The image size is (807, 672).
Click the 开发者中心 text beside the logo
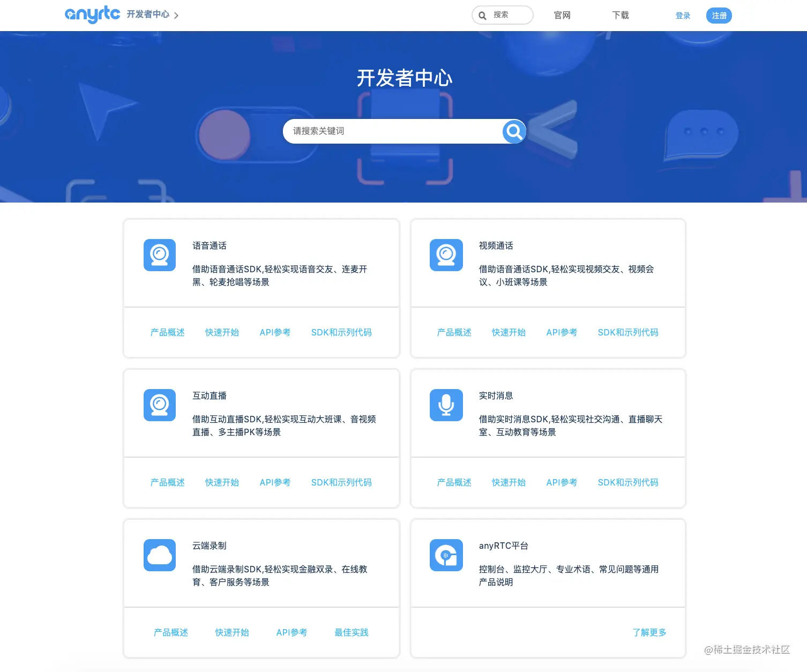[148, 14]
